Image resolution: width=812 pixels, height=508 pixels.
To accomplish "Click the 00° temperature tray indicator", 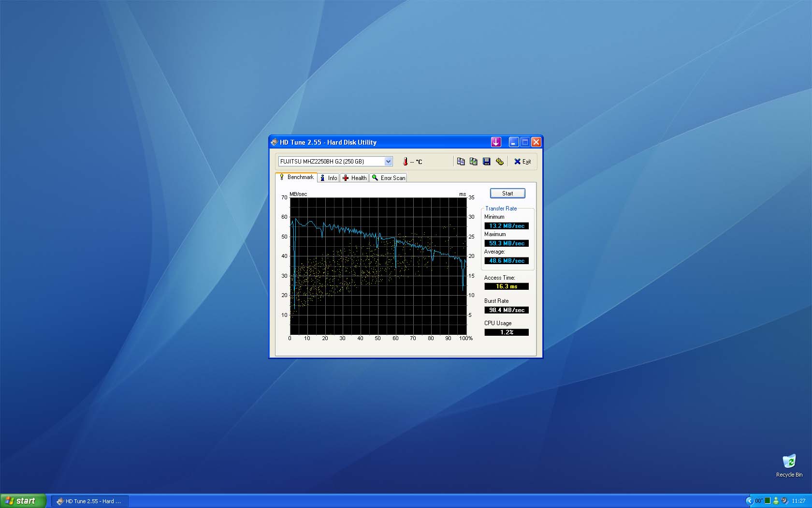I will pyautogui.click(x=759, y=501).
